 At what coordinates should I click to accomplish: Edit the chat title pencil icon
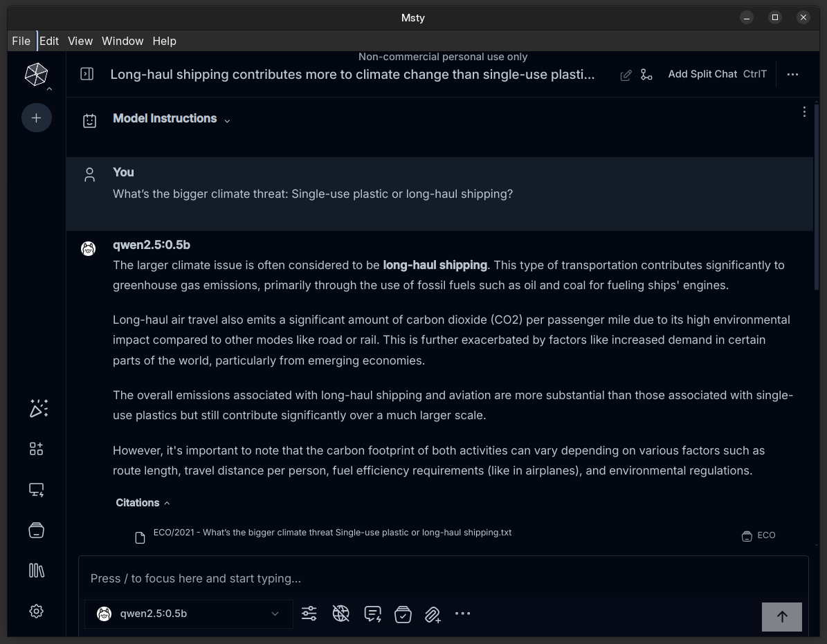point(626,75)
